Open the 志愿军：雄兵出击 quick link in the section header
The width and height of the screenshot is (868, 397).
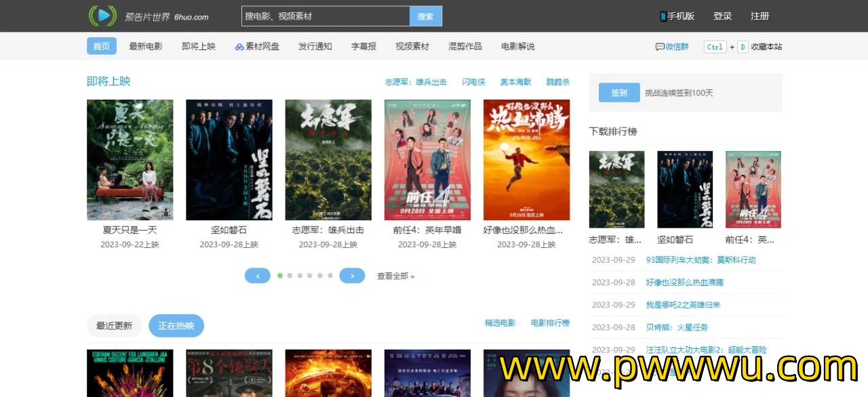click(x=416, y=82)
